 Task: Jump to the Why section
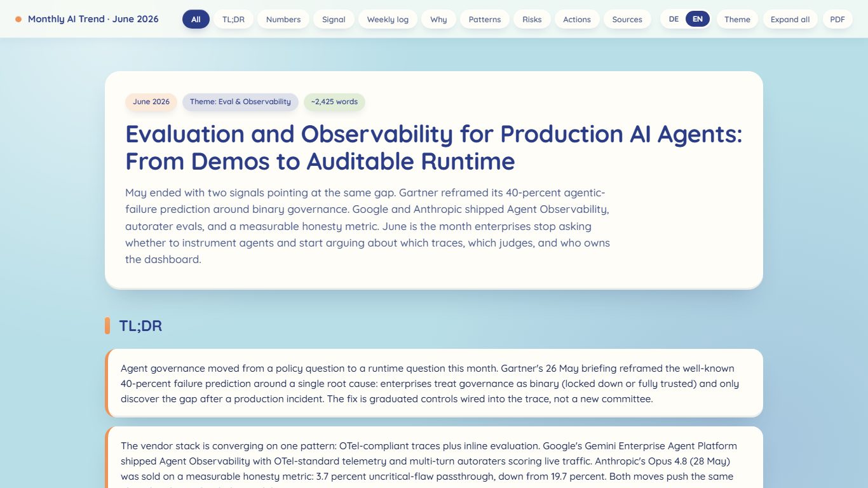coord(438,19)
